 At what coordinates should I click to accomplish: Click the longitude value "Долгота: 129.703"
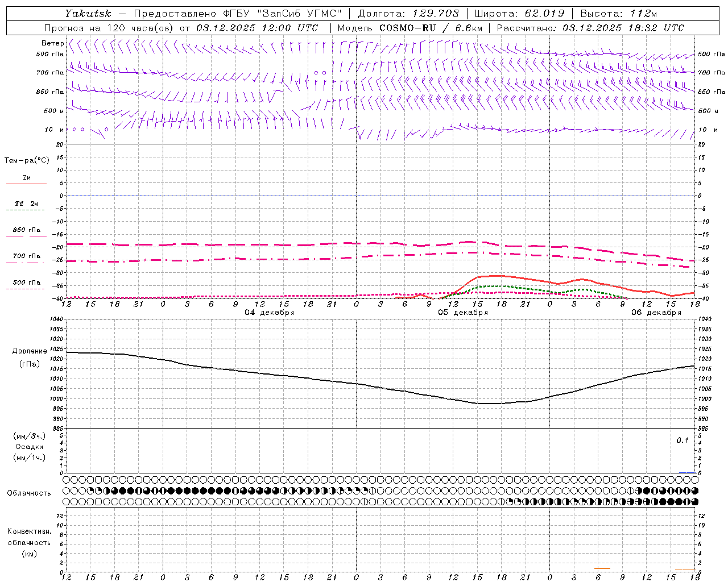tap(408, 14)
